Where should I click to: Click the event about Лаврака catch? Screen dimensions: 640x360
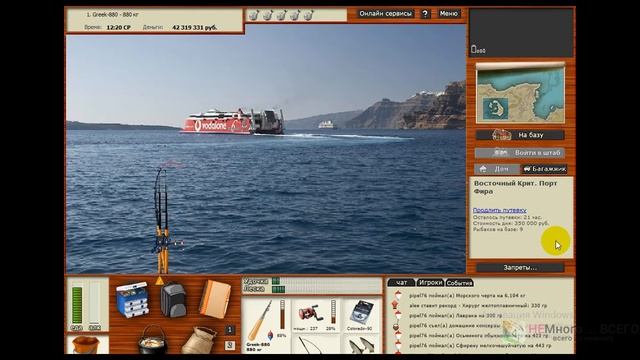point(456,316)
